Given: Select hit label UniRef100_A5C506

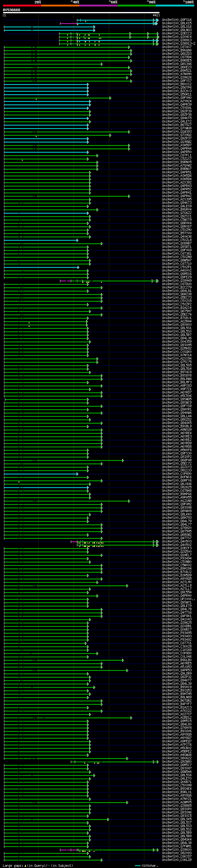Looking at the screenshot, I should coord(177,396).
